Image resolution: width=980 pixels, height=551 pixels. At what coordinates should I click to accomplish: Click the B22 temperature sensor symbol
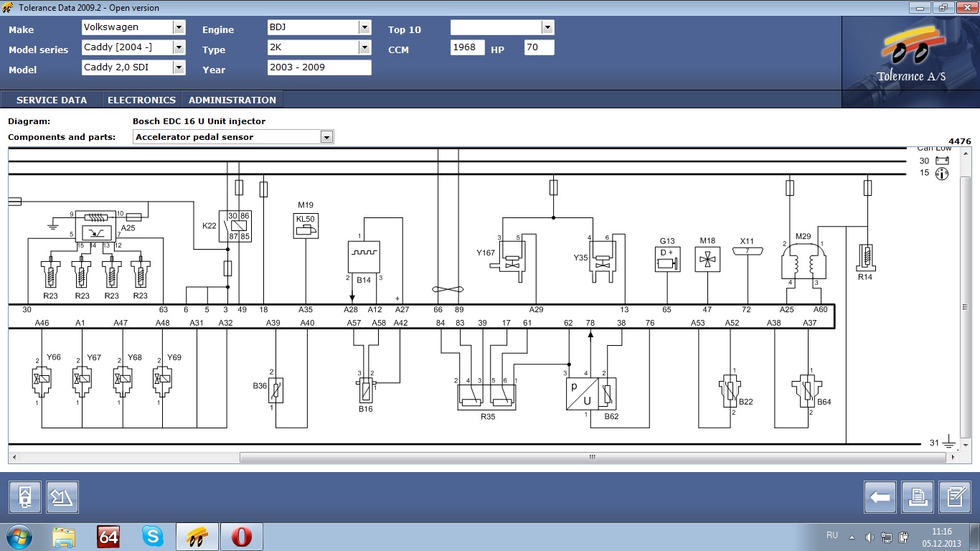pos(729,391)
